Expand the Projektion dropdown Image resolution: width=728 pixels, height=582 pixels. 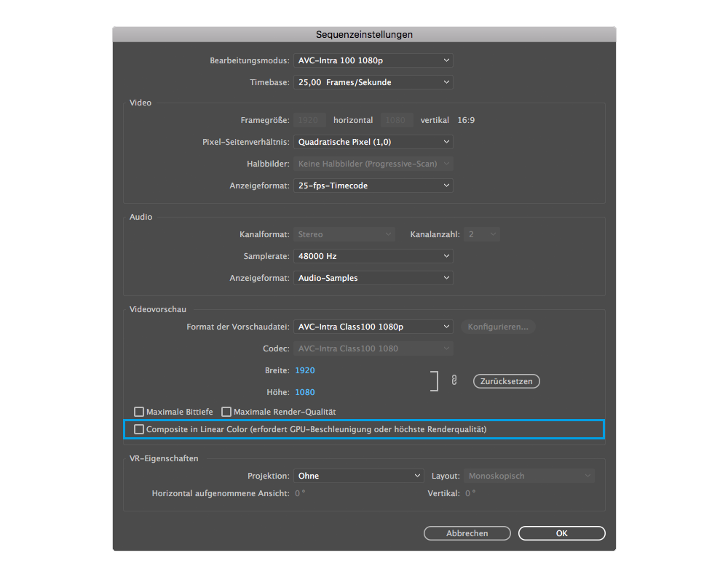click(x=358, y=476)
